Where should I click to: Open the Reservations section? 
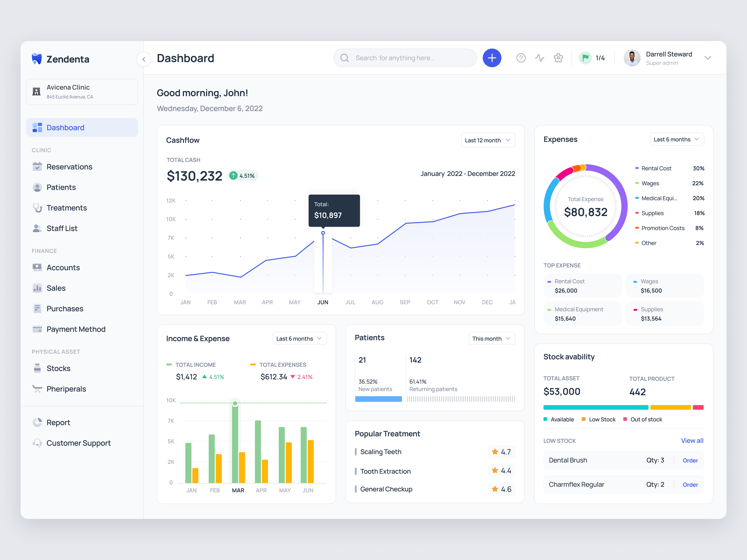[69, 166]
